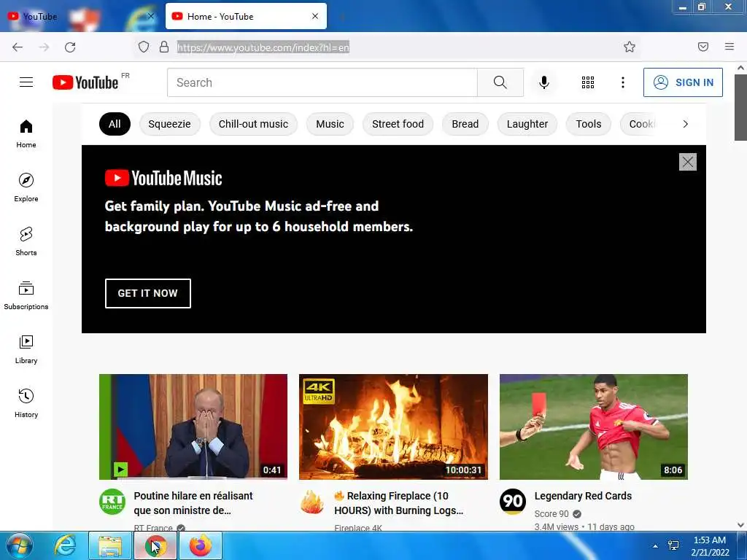Image resolution: width=747 pixels, height=560 pixels.
Task: Open Windows Explorer folder on taskbar
Action: (x=110, y=545)
